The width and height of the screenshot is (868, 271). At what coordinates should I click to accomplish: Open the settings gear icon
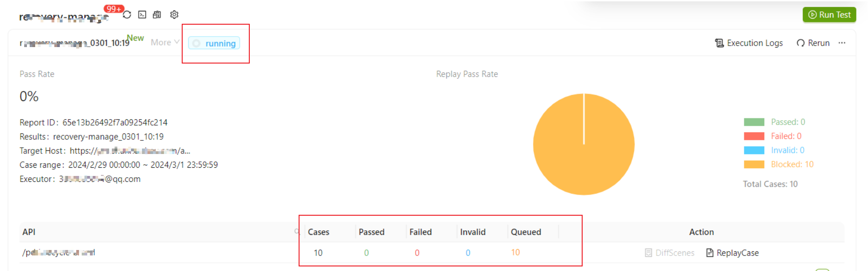(x=174, y=15)
